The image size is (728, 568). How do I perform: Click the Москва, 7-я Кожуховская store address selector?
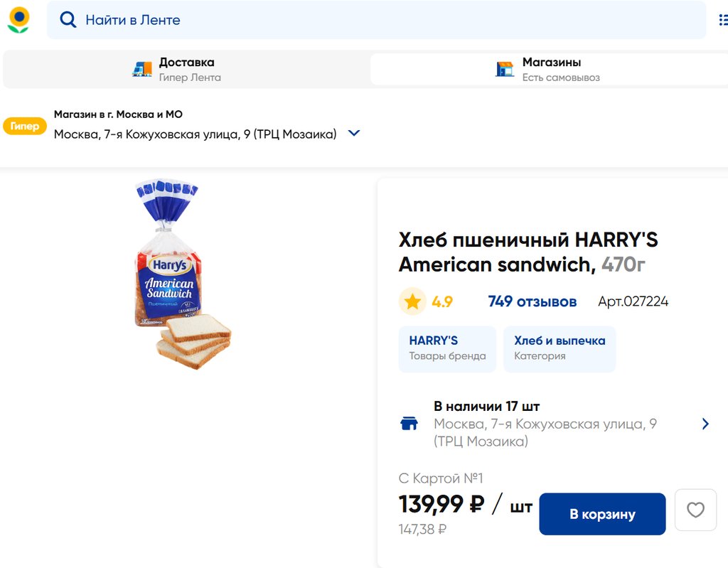click(196, 134)
